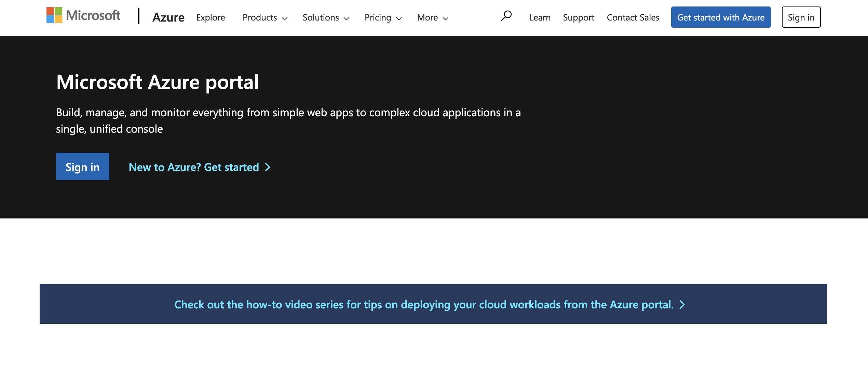Click the outlined Sign in header button
Screen dimensions: 868x387
pyautogui.click(x=801, y=17)
